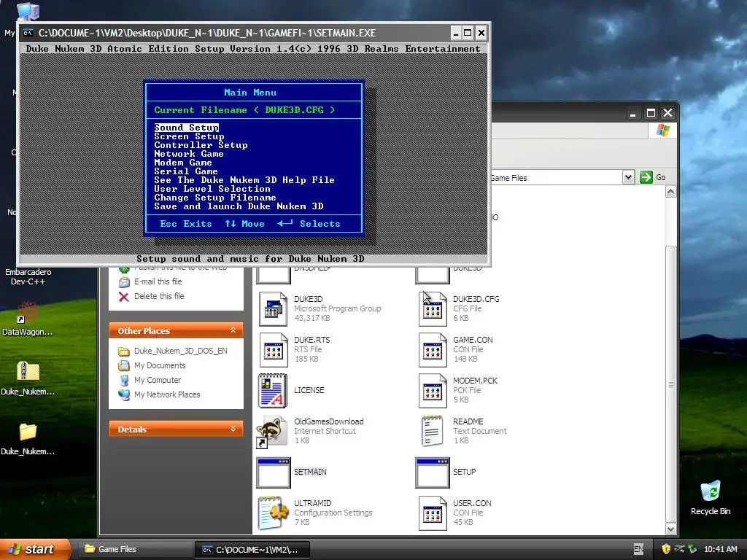Select Modem Game menu entry
Screen dimensions: 747x560
tap(183, 163)
